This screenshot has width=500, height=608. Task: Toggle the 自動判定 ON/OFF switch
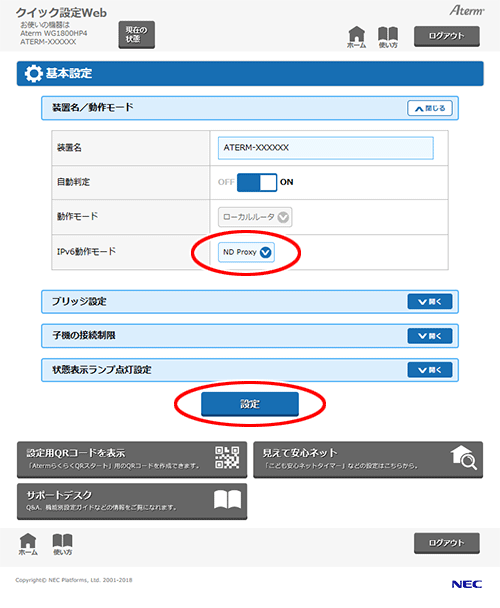tap(257, 182)
